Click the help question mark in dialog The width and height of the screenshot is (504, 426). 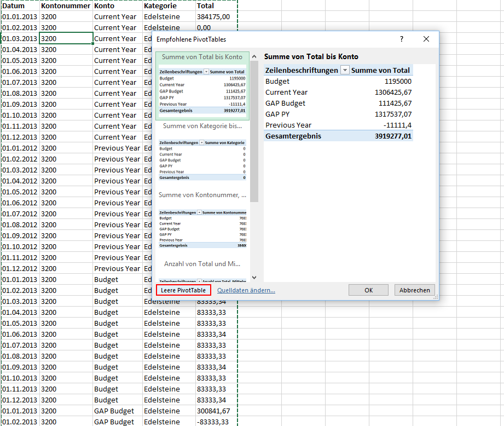(x=401, y=39)
